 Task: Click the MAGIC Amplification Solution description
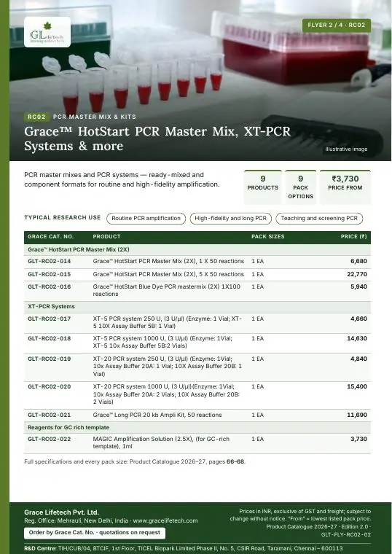pyautogui.click(x=161, y=442)
